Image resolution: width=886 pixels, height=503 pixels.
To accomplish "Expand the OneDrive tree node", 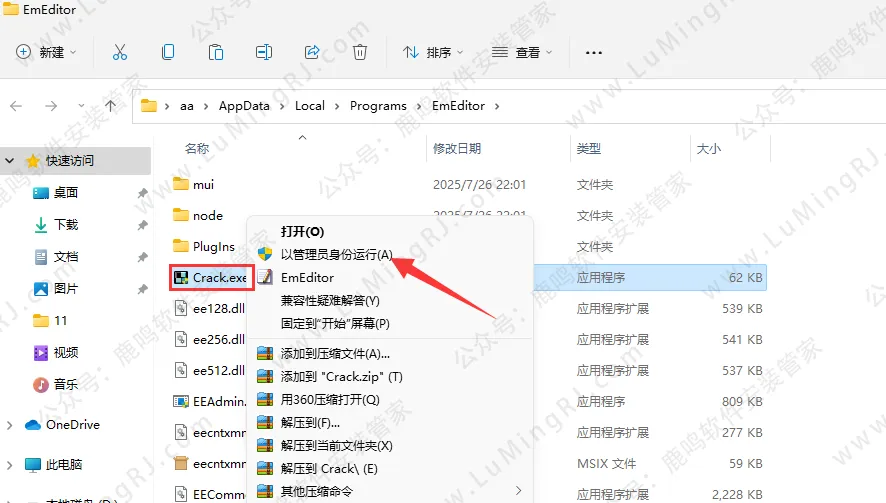I will 10,425.
